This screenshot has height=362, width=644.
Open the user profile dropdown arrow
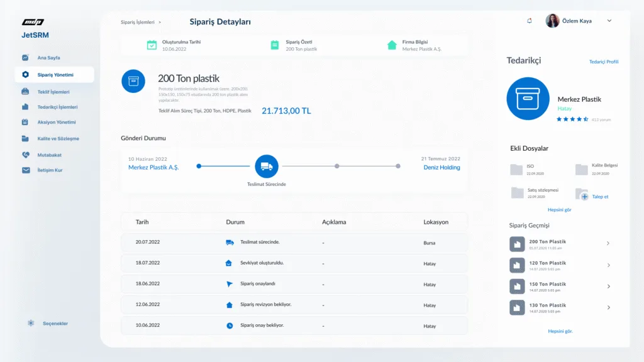click(609, 21)
